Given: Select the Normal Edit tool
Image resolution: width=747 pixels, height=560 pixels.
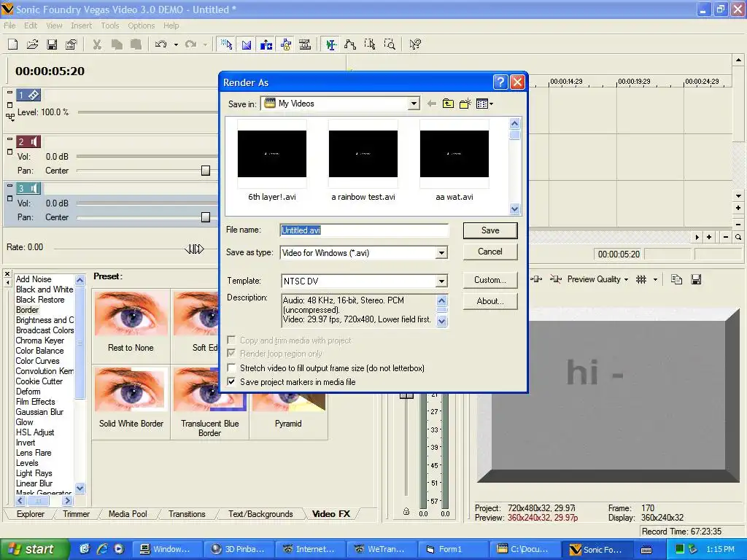Looking at the screenshot, I should tap(330, 44).
